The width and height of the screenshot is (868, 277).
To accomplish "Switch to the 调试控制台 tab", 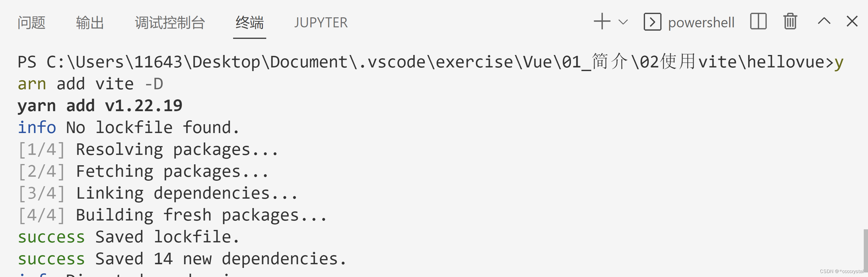I will click(x=170, y=22).
